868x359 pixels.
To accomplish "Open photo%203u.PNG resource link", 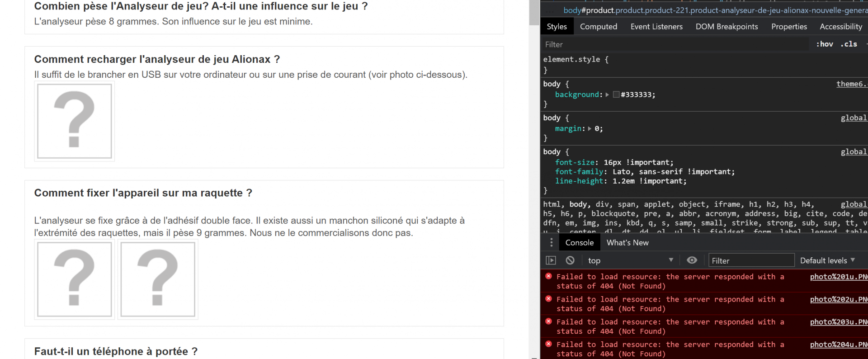I will coord(839,321).
